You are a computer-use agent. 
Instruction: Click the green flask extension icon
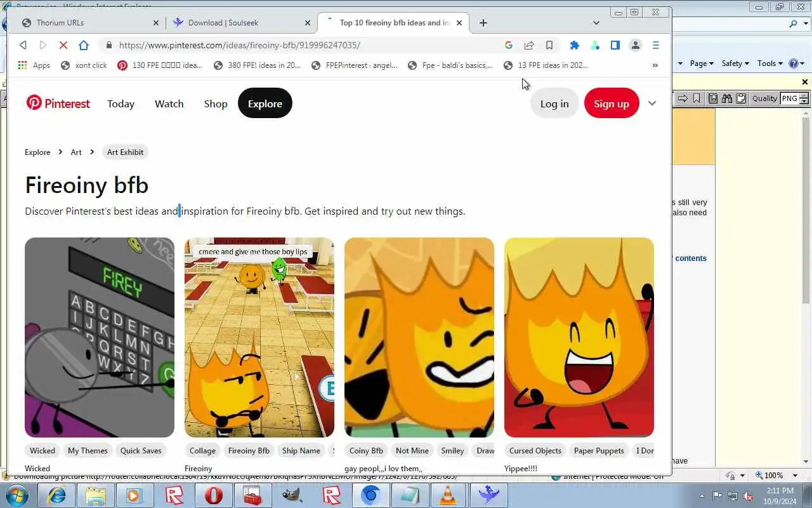[595, 45]
